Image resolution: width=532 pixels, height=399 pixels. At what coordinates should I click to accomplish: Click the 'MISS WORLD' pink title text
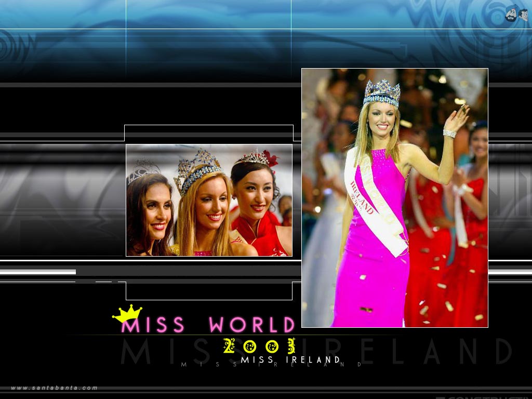208,324
